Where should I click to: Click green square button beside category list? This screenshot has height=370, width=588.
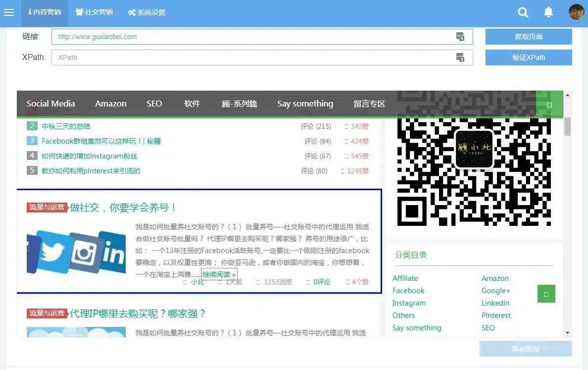(546, 294)
